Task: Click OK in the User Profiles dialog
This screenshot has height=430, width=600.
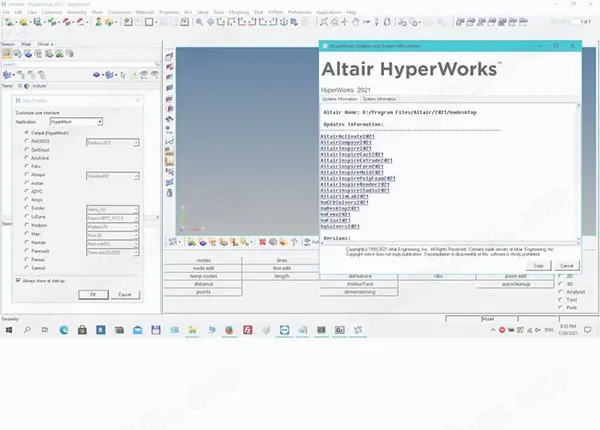Action: point(93,295)
